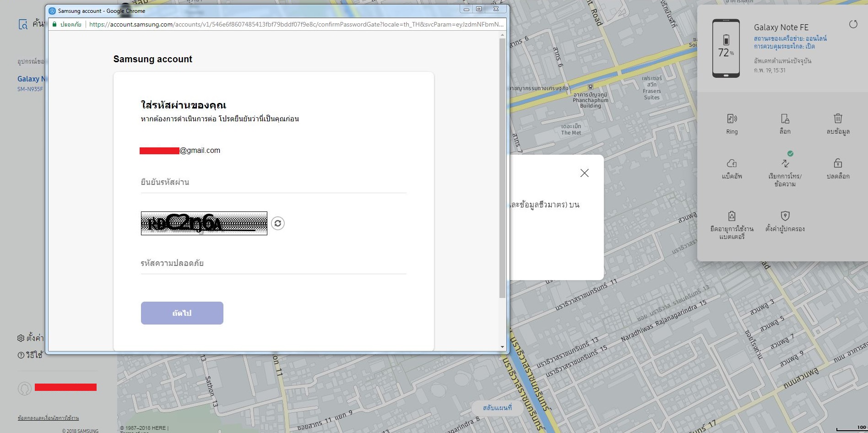Click Frasers Suites map label
This screenshot has height=433, width=868.
(x=652, y=88)
